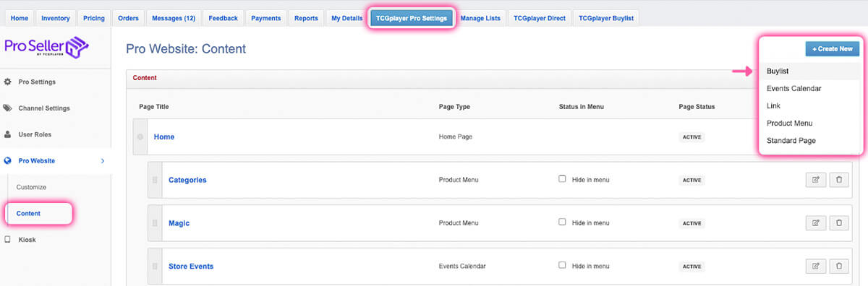This screenshot has width=868, height=286.
Task: Click the Pro Settings gear icon
Action: click(x=7, y=82)
